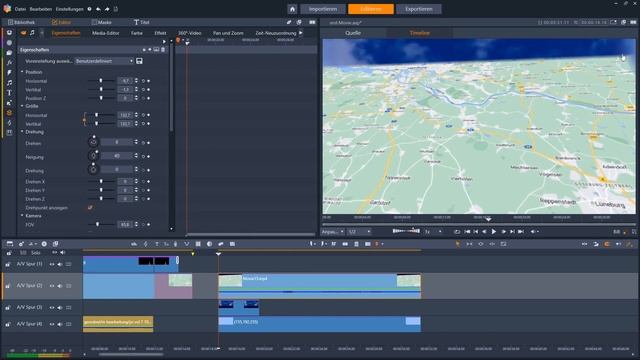The width and height of the screenshot is (640, 360).
Task: Switch to audio properties music note icon
Action: click(32, 33)
